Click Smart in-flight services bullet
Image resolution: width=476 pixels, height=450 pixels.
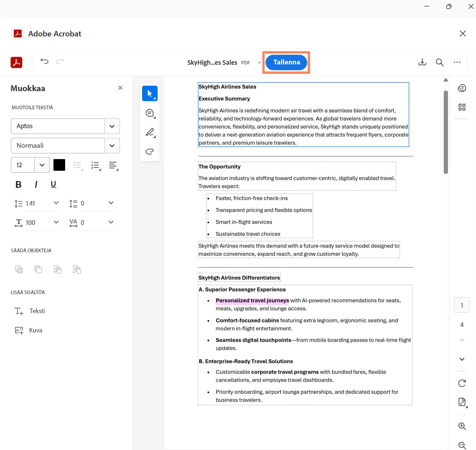point(244,222)
